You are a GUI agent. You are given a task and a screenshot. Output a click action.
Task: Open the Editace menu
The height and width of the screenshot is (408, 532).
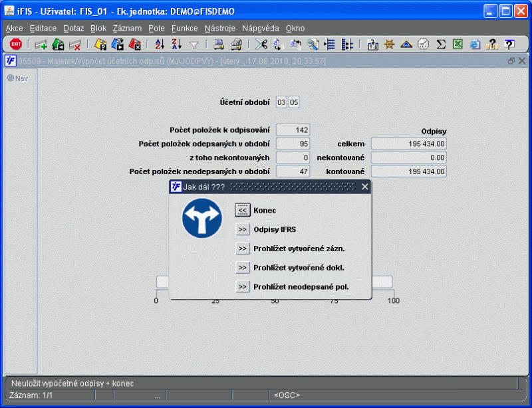pyautogui.click(x=43, y=29)
